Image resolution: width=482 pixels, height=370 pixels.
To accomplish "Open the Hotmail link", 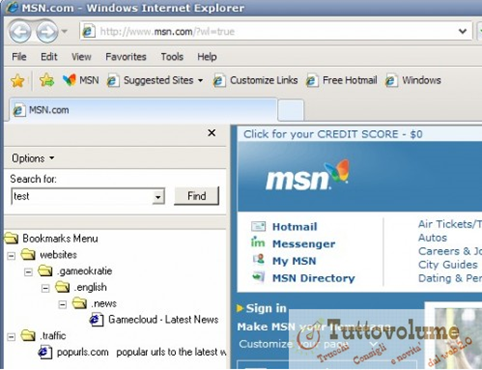I will coord(295,227).
